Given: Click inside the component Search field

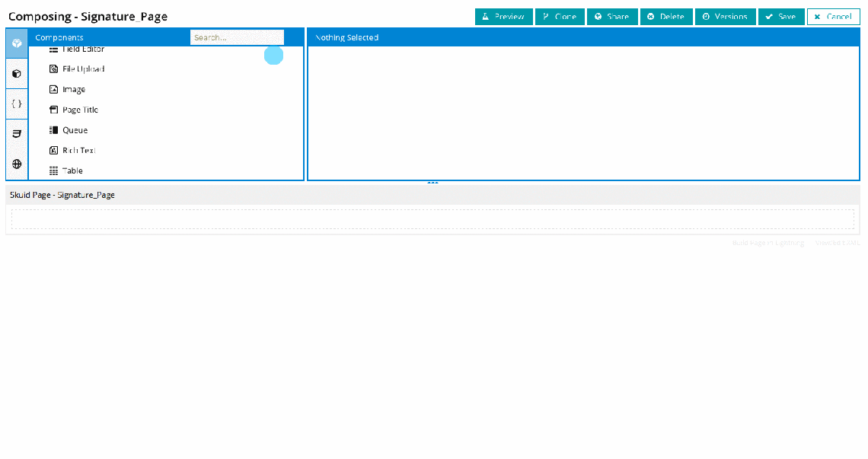Looking at the screenshot, I should click(x=236, y=37).
